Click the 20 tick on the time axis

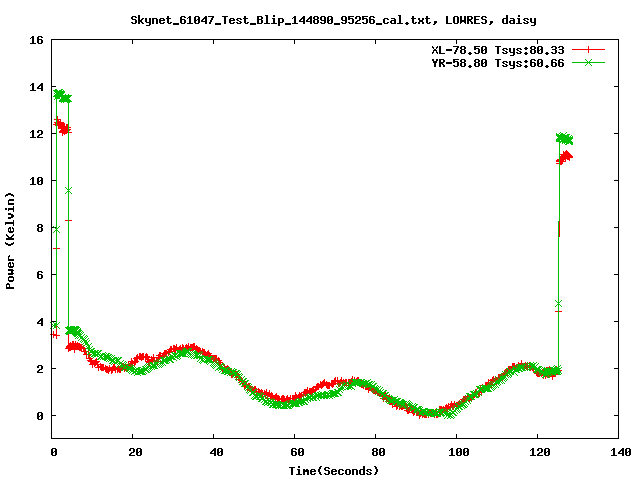[x=134, y=452]
